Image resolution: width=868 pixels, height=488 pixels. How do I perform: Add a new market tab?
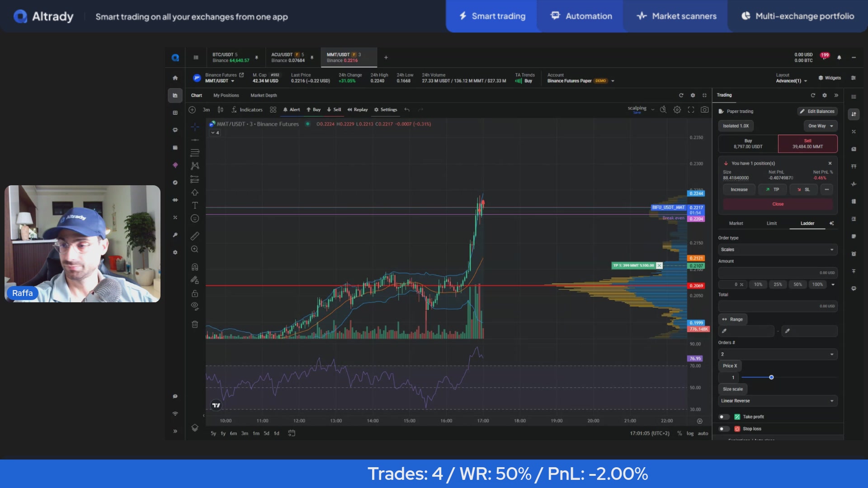(386, 57)
